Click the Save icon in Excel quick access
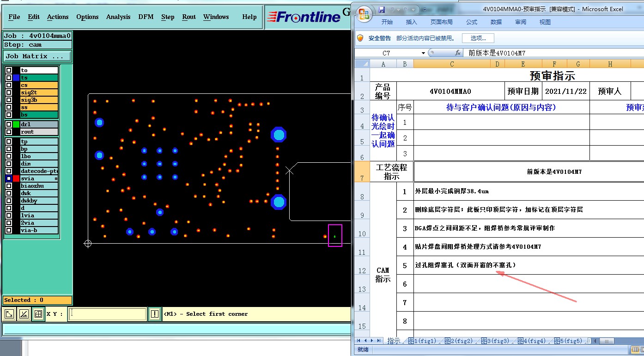644x356 pixels. [x=382, y=9]
